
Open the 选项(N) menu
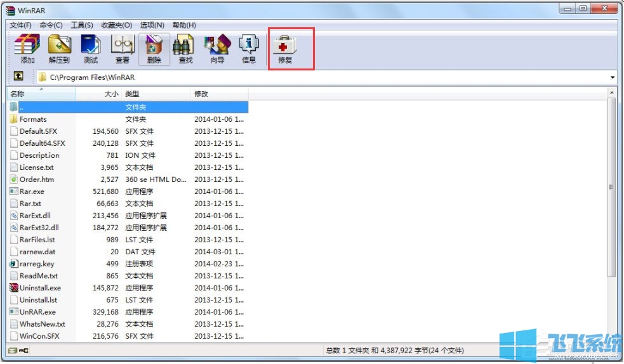[x=151, y=25]
